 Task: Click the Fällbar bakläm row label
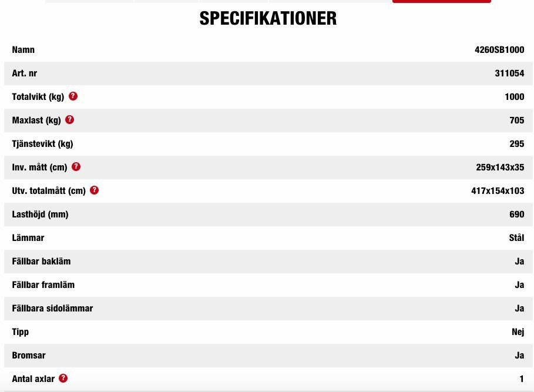pos(41,262)
